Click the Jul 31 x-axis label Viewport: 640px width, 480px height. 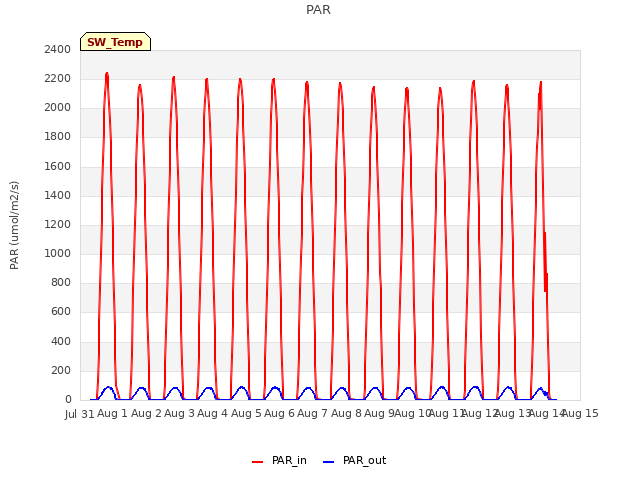point(80,414)
